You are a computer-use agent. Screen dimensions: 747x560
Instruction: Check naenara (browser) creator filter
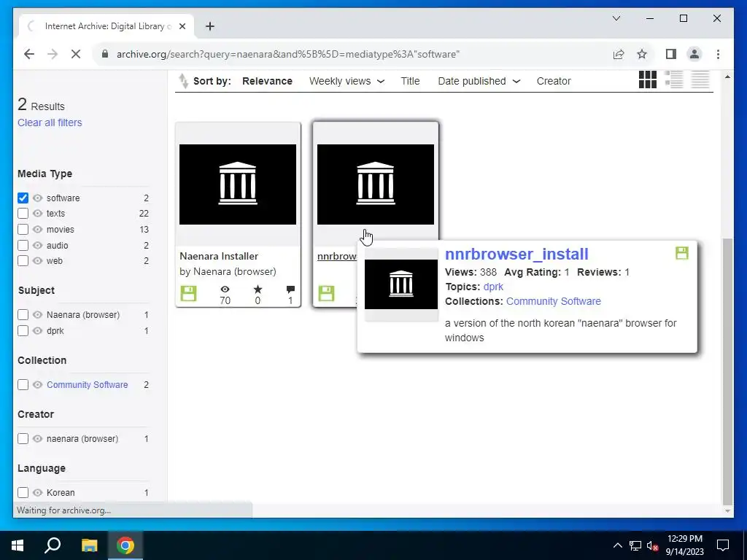[x=23, y=438]
